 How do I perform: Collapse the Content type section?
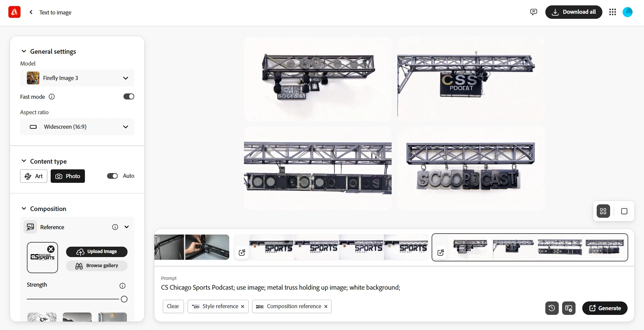tap(24, 161)
